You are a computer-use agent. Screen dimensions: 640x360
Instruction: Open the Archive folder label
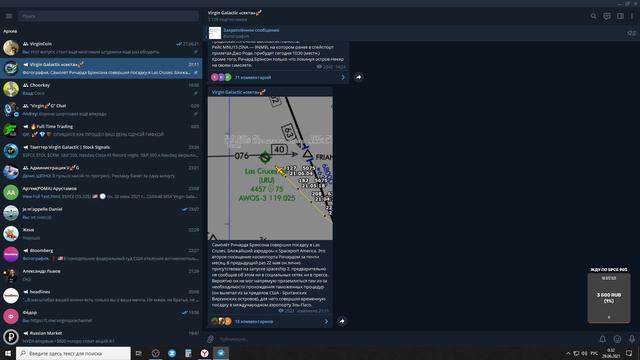coord(10,31)
